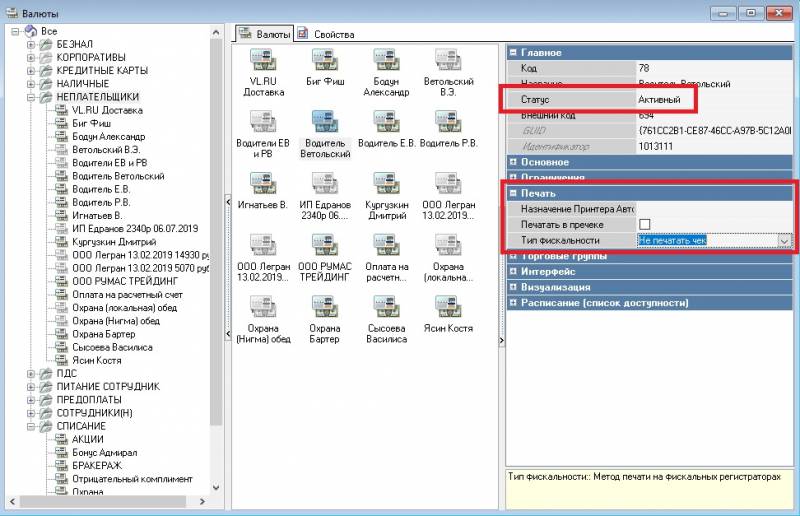Click the Кургузкин Дмитрий icon
Viewport: 800px width, 516px height.
[x=386, y=184]
